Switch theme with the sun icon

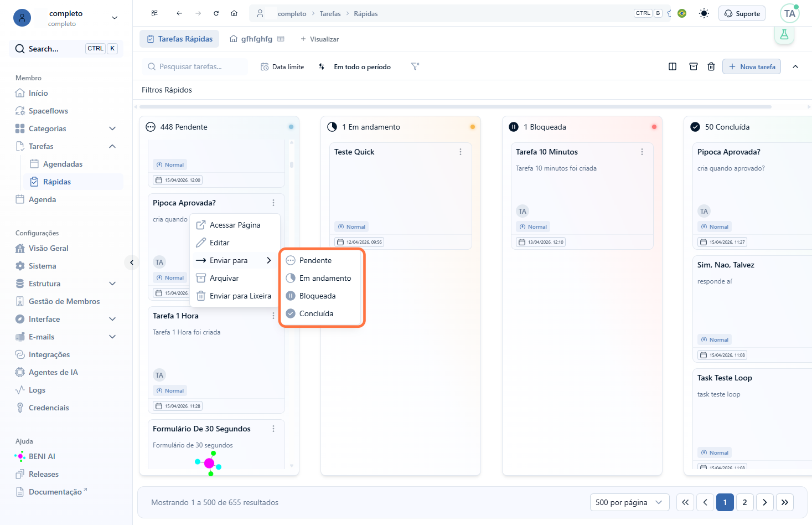[x=704, y=13]
